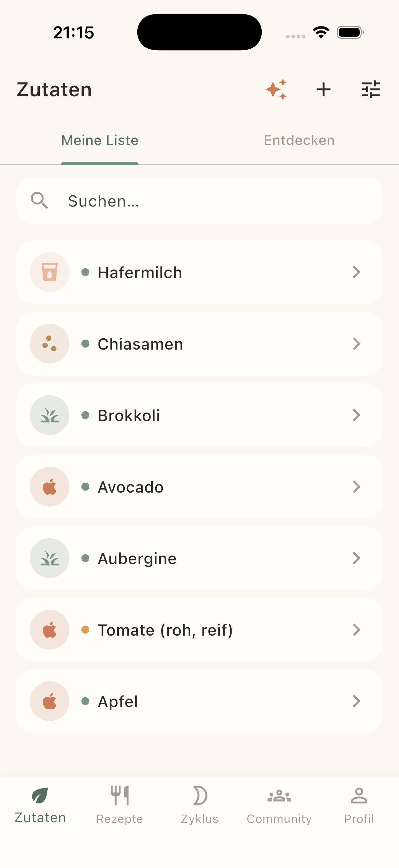Expand Apfel details via chevron
Viewport: 399px width, 868px height.
pos(357,701)
